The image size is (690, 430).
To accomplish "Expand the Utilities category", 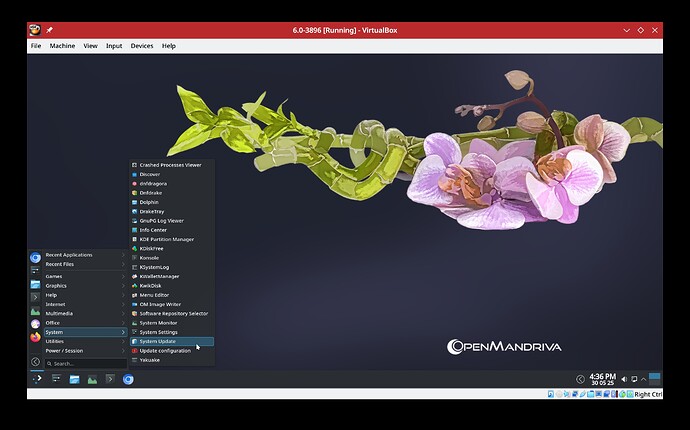I will pyautogui.click(x=85, y=341).
